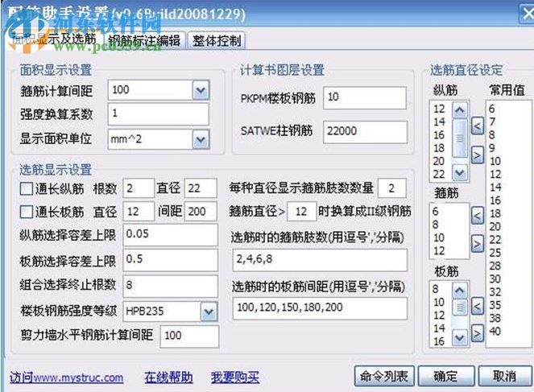534x392 pixels.
Task: Click the 组合选择终止根数 field
Action: (170, 286)
